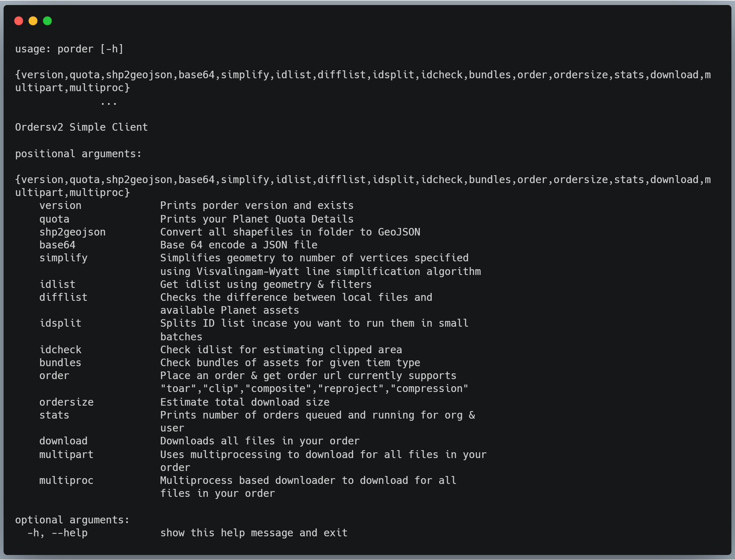The width and height of the screenshot is (735, 560).
Task: Click the 'usage: porder [-h]' line
Action: [69, 49]
